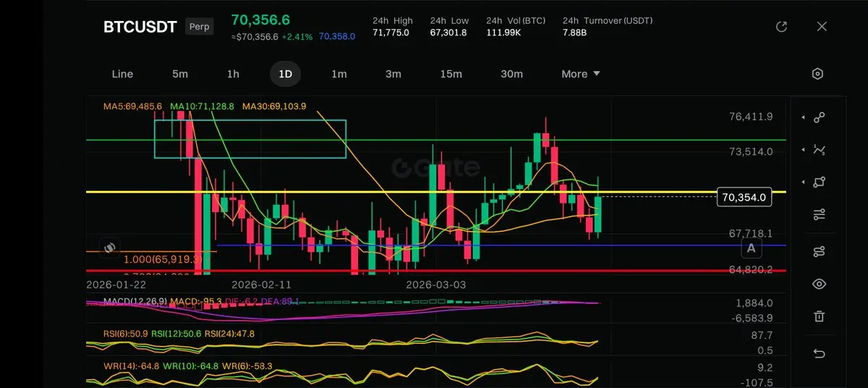Click the chart replay icon at lower left
Viewport: 868px width, 388px height.
tap(109, 247)
